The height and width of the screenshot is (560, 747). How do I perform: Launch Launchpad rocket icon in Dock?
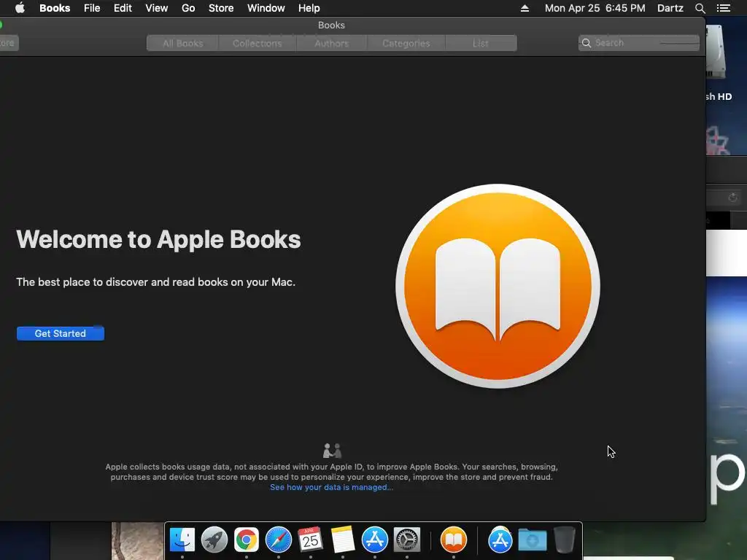pyautogui.click(x=214, y=540)
